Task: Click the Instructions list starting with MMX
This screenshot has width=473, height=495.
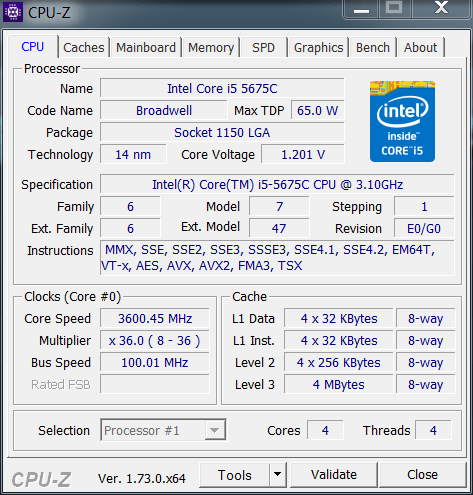Action: 277,258
